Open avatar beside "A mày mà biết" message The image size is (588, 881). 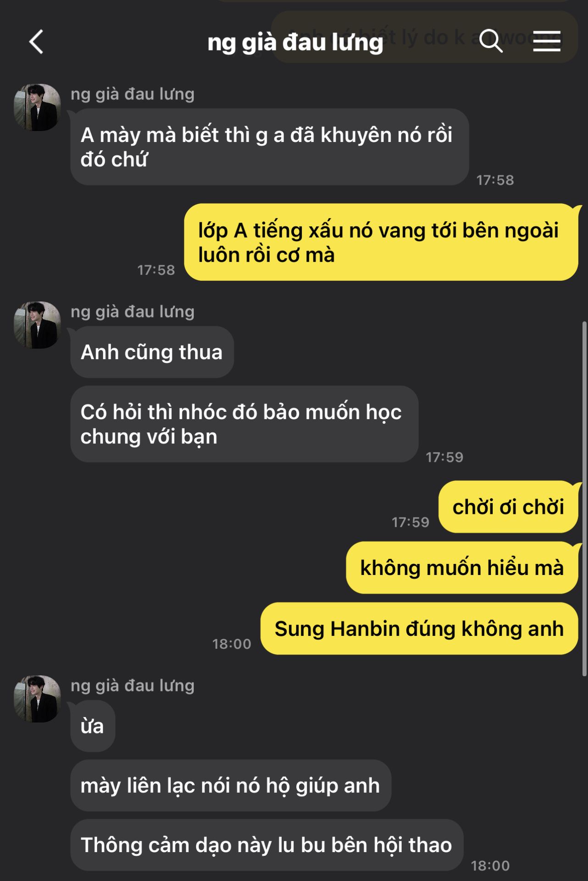pos(37,107)
